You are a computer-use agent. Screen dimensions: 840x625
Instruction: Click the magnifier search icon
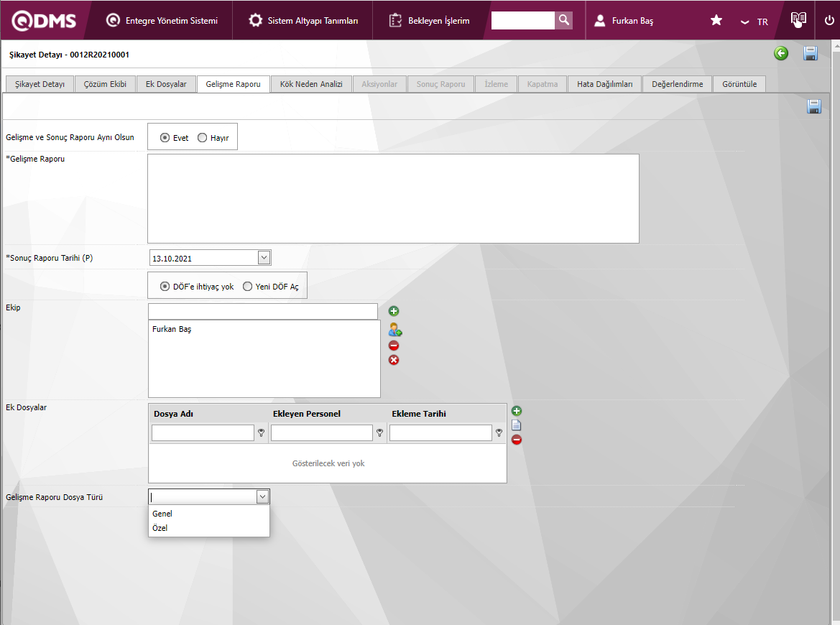click(x=563, y=20)
